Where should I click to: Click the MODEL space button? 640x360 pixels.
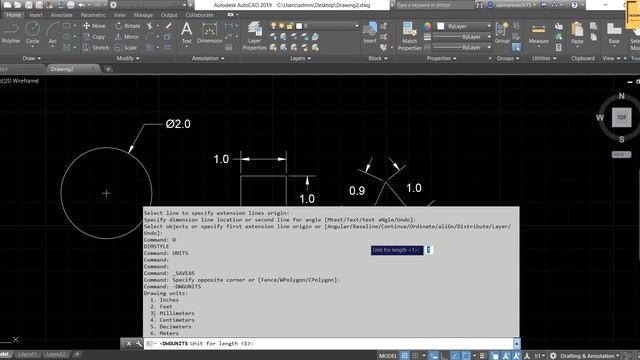pyautogui.click(x=388, y=356)
